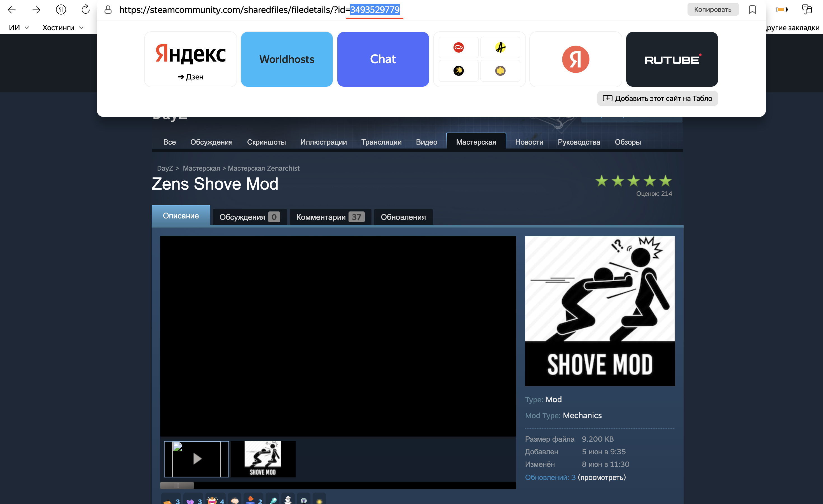Click the Копировать button in address bar

[x=712, y=9]
